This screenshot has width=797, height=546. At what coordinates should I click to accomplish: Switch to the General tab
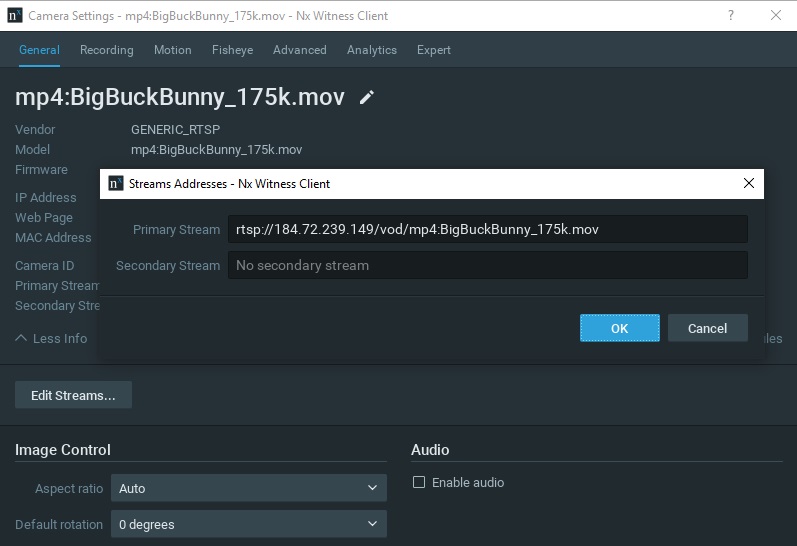39,50
